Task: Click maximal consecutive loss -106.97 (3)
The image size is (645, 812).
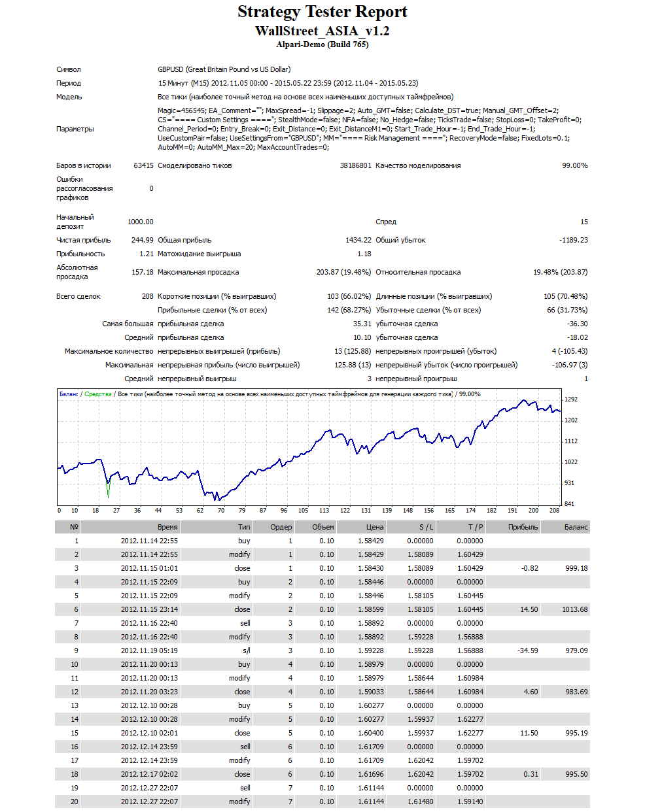Action: point(570,365)
